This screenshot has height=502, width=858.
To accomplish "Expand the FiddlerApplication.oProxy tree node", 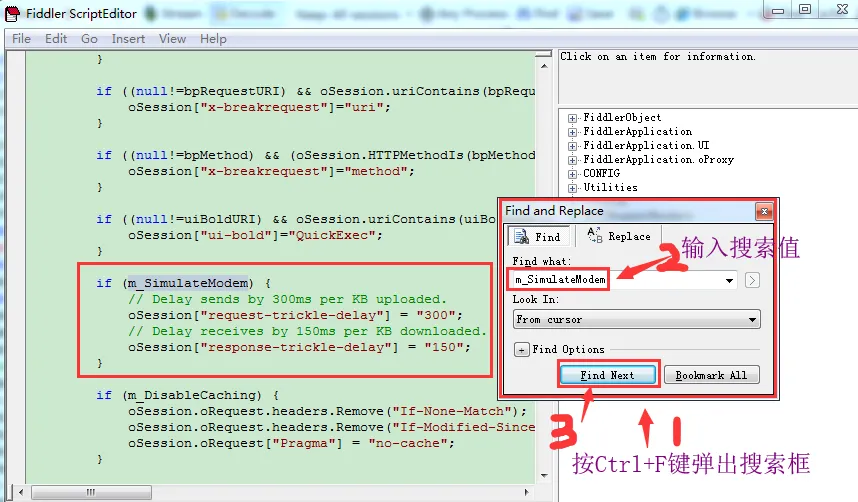I will (572, 160).
